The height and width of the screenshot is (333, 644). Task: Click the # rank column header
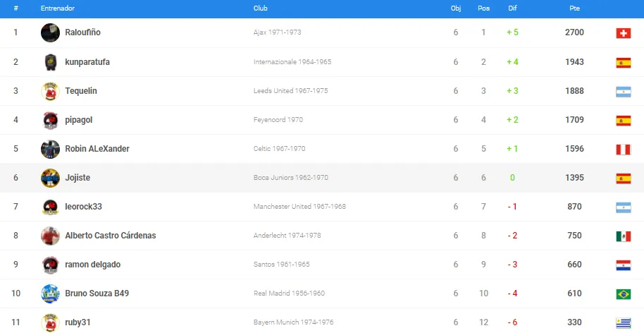coord(16,8)
